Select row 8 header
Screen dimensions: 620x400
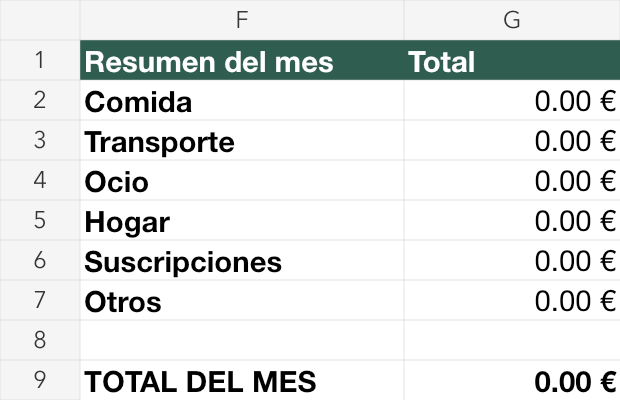(40, 340)
